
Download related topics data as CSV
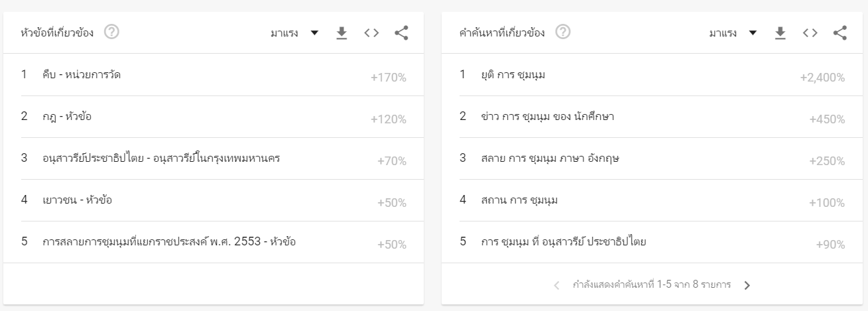click(x=341, y=33)
